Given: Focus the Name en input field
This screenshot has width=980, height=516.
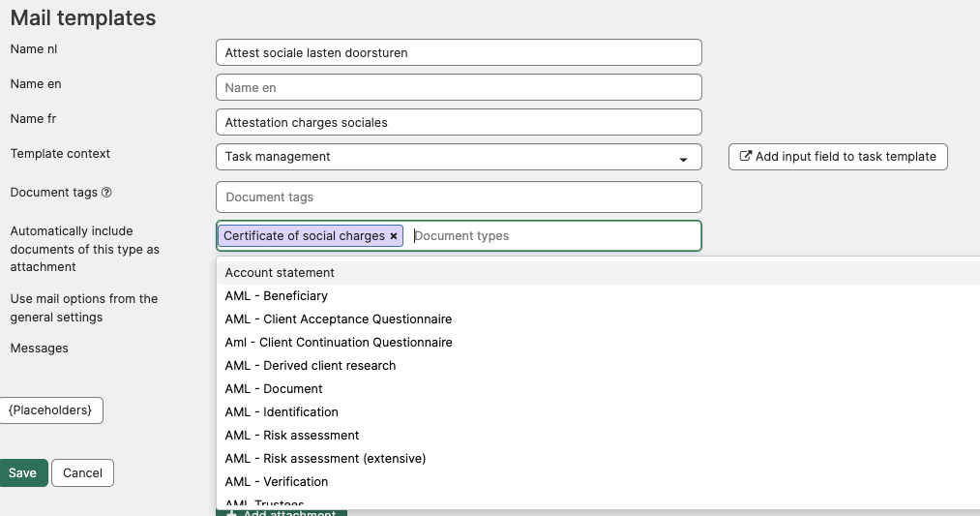Looking at the screenshot, I should click(x=459, y=87).
